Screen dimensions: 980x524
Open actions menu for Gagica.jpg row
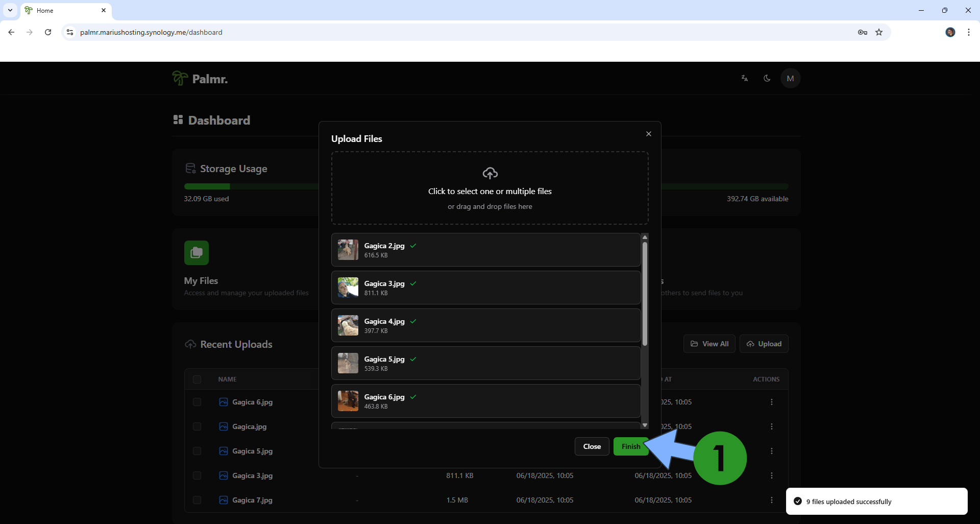(x=772, y=426)
